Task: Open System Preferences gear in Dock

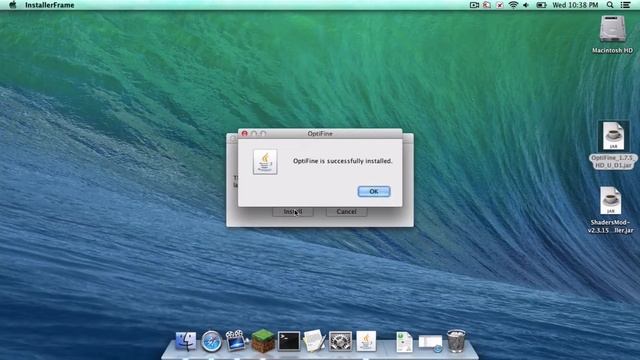Action: click(340, 341)
